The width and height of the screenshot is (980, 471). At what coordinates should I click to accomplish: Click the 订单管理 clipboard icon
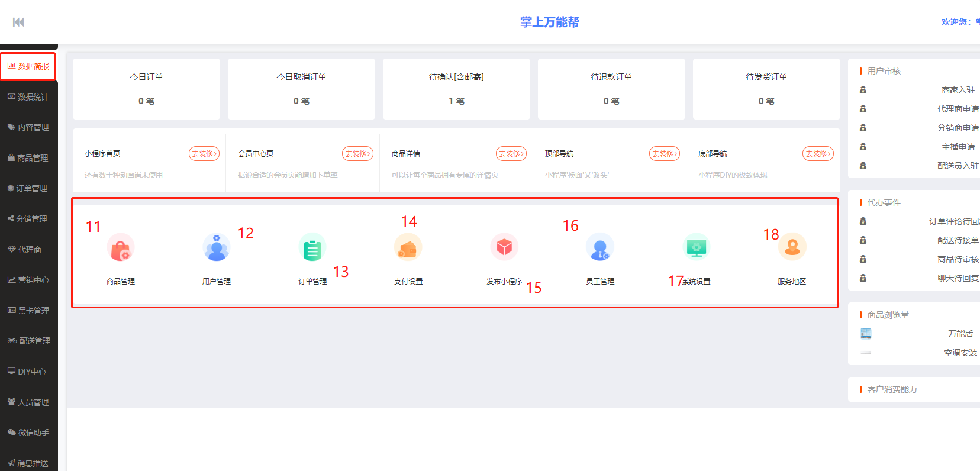point(312,247)
